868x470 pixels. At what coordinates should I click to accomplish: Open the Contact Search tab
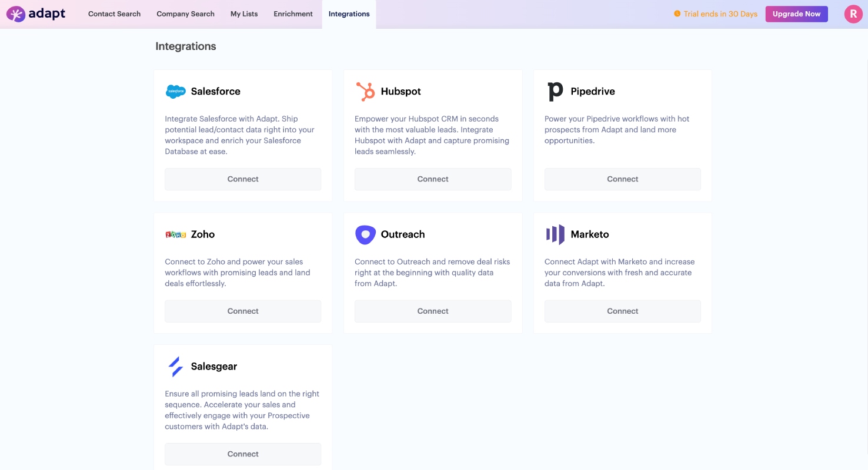click(114, 14)
